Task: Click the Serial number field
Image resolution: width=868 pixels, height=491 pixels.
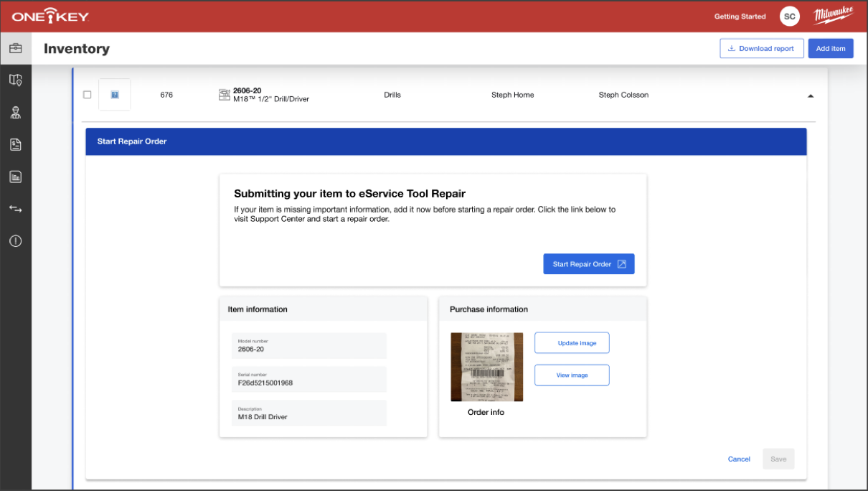Action: pos(308,379)
